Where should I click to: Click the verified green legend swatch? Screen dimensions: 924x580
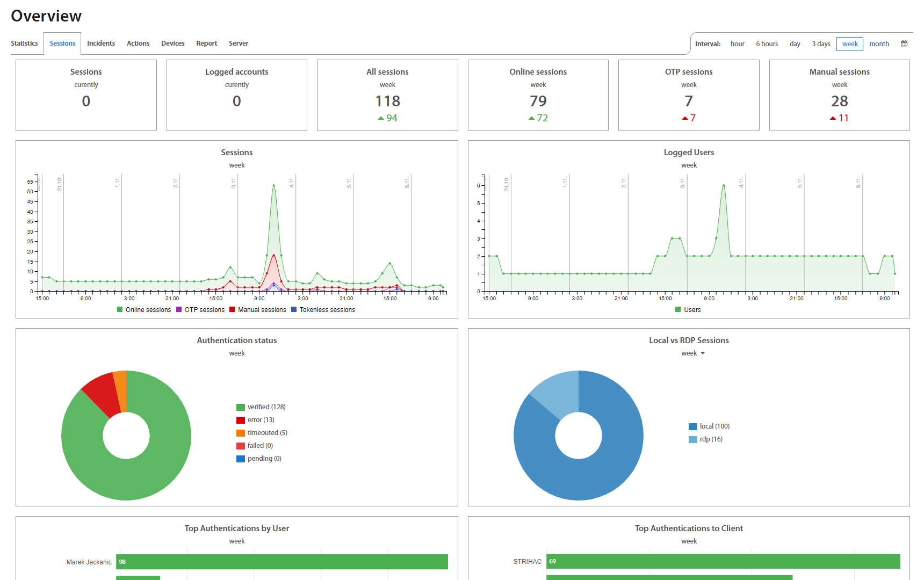(x=241, y=407)
